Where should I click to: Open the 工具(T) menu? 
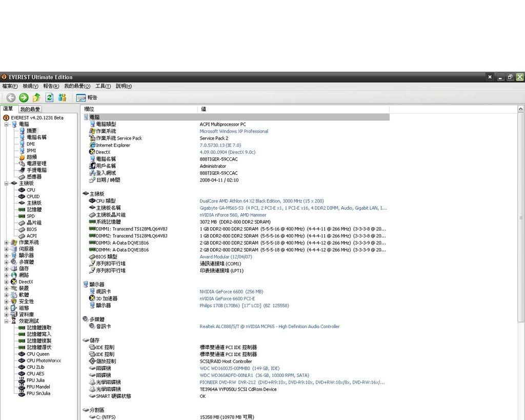tap(103, 86)
